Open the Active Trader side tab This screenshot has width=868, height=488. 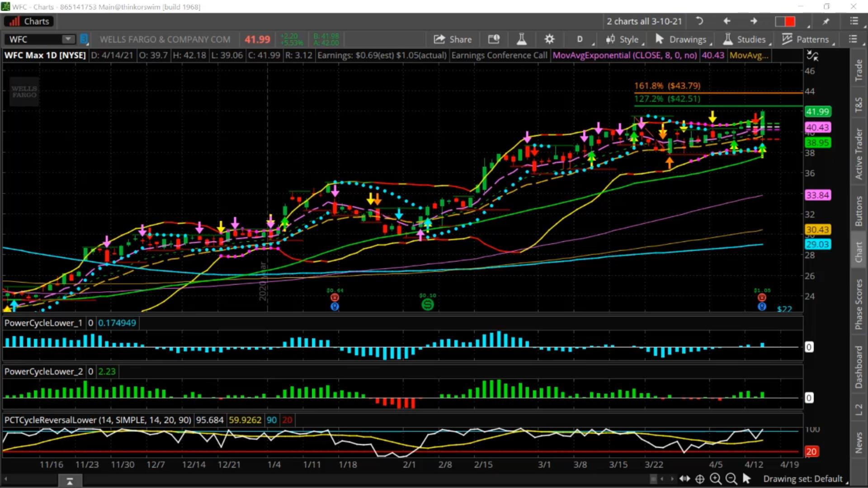pyautogui.click(x=859, y=154)
